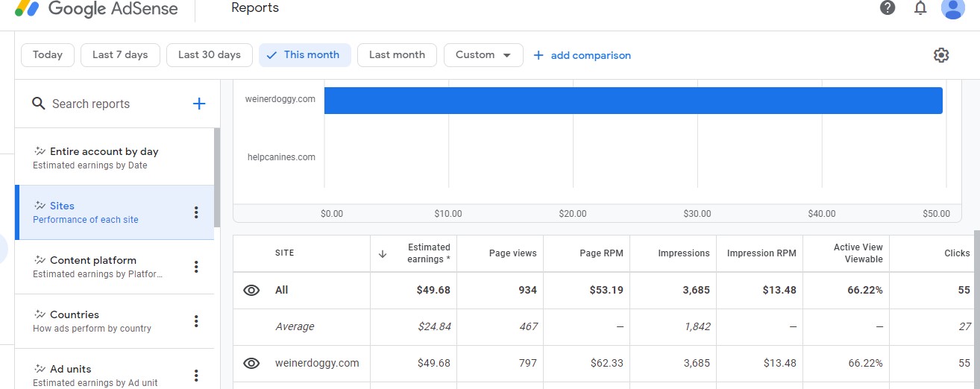Select the This month filter
The height and width of the screenshot is (389, 980).
pos(305,55)
